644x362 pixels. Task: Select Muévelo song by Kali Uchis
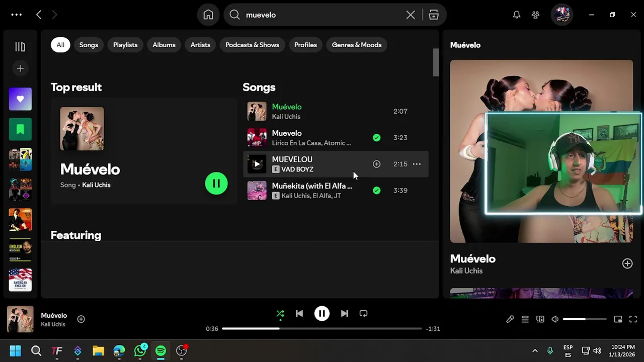click(336, 111)
